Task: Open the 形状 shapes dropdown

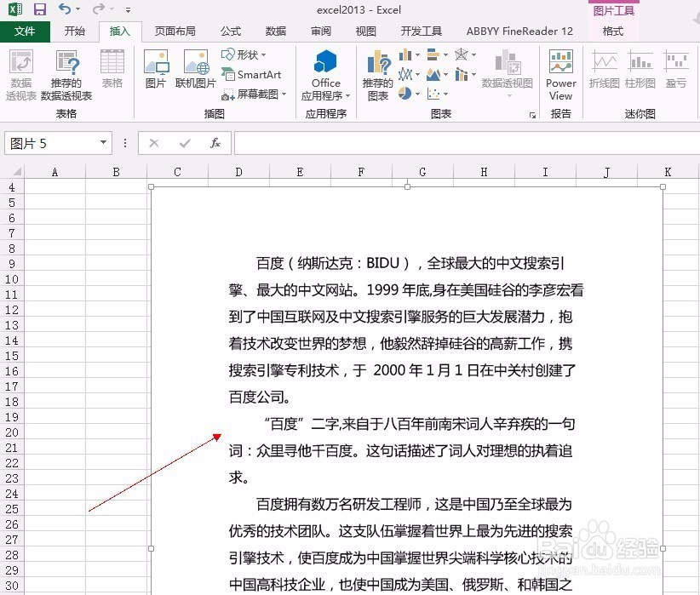Action: pyautogui.click(x=244, y=54)
